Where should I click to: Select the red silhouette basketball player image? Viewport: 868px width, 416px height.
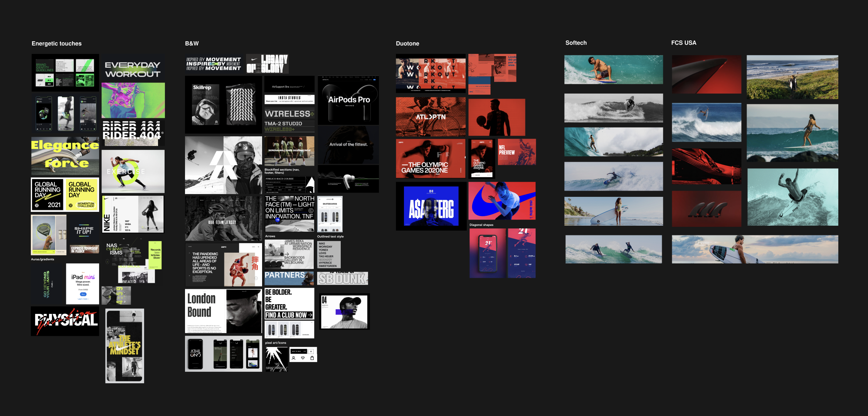click(497, 117)
